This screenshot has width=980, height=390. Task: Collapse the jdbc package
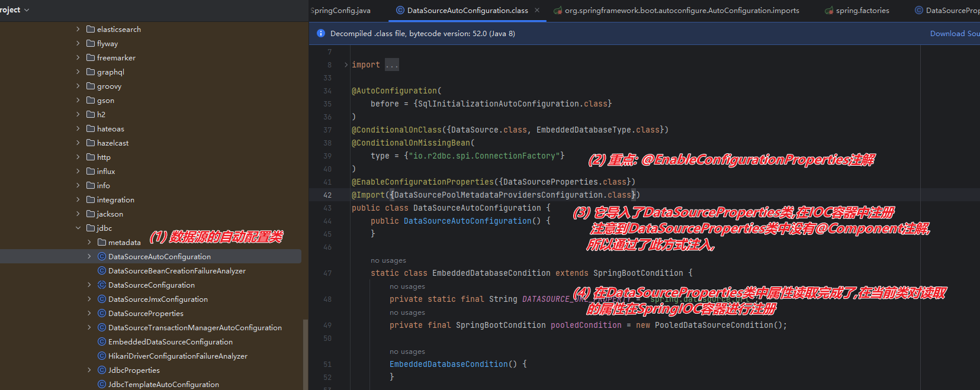click(x=78, y=228)
